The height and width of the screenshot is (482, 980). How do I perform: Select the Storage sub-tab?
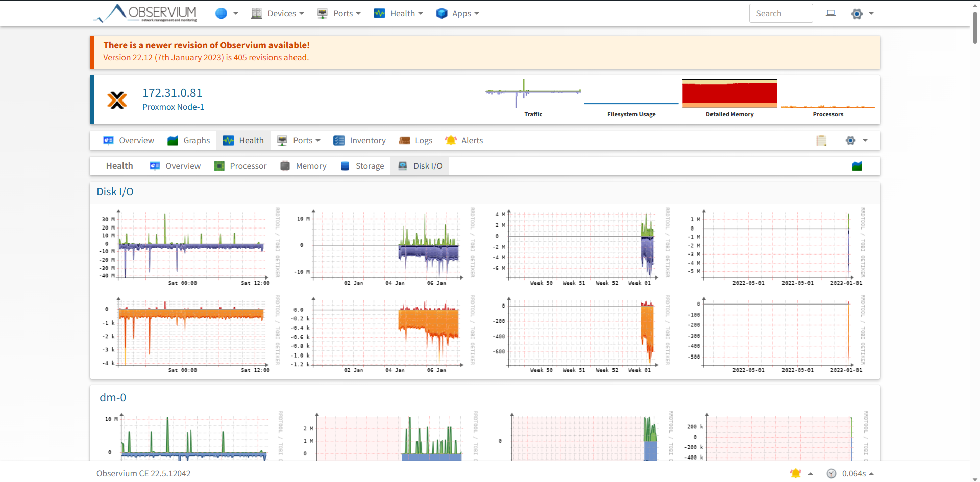pos(362,166)
